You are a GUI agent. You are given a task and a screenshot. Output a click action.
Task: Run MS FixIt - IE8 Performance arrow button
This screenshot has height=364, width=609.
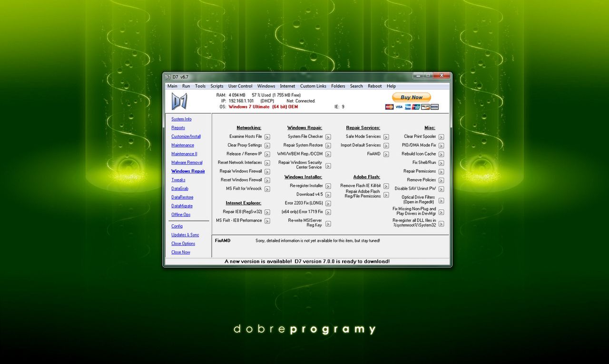click(x=267, y=221)
